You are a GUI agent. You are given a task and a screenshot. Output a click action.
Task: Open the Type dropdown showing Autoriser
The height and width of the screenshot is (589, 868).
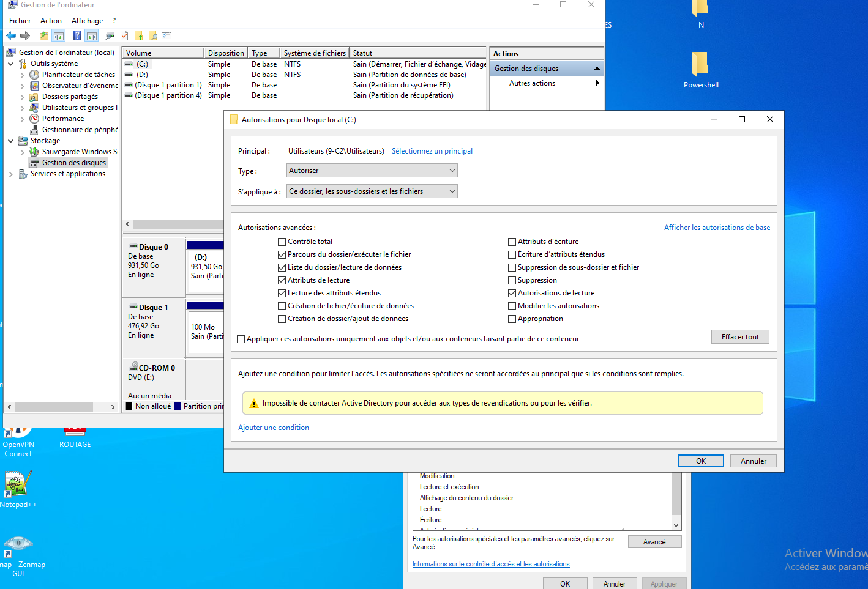[372, 171]
